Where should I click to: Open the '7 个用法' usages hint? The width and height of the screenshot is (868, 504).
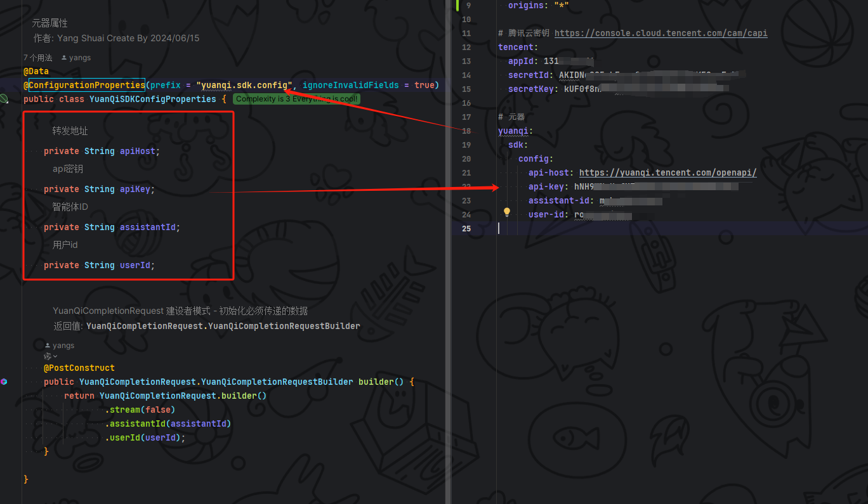click(38, 58)
